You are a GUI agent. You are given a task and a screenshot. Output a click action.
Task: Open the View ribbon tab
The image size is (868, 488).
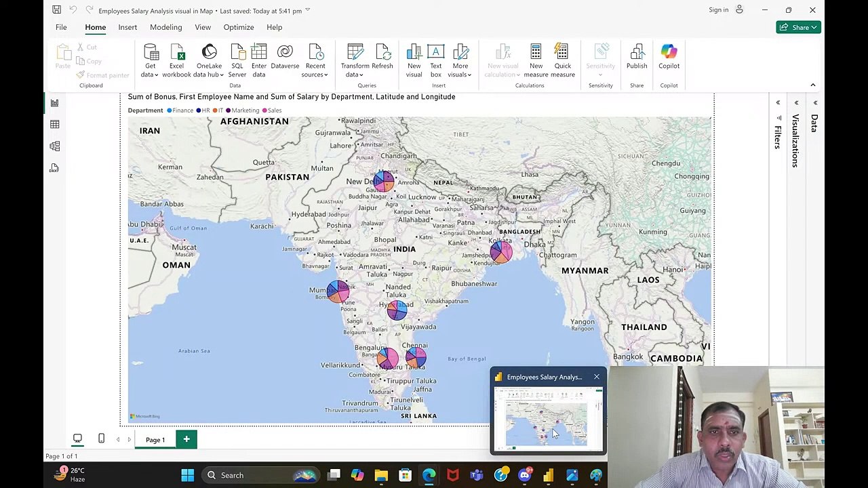(x=203, y=27)
